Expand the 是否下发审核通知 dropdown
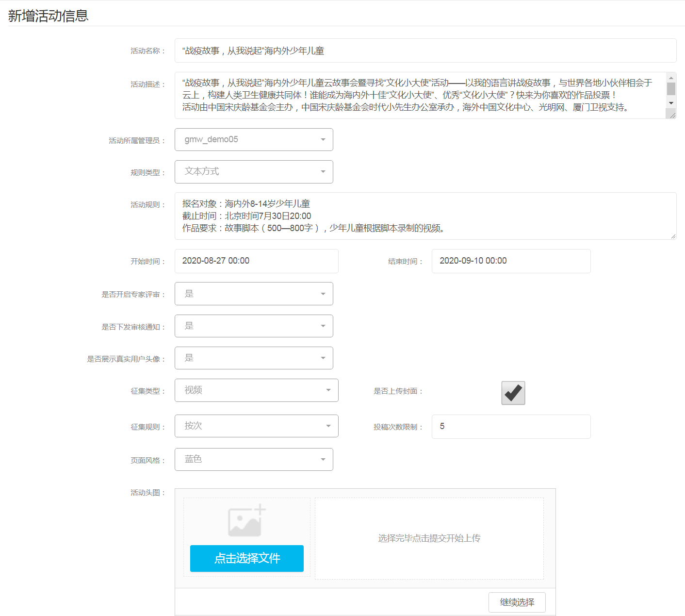The height and width of the screenshot is (616, 685). click(254, 326)
